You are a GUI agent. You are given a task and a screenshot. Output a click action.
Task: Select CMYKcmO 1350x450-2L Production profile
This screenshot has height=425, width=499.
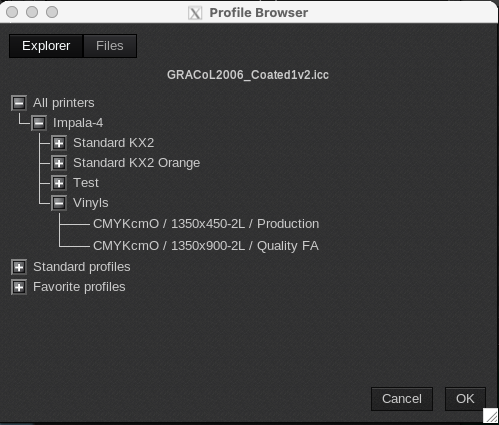click(x=206, y=224)
